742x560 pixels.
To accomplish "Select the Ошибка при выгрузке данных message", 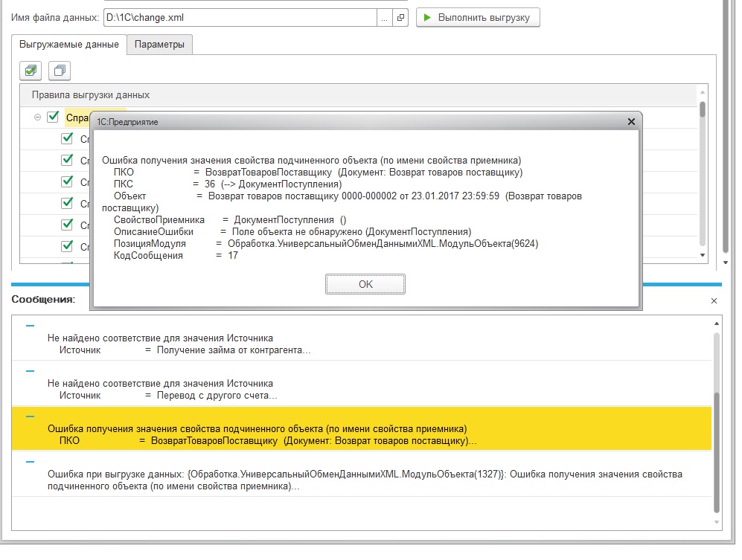I will [x=362, y=474].
